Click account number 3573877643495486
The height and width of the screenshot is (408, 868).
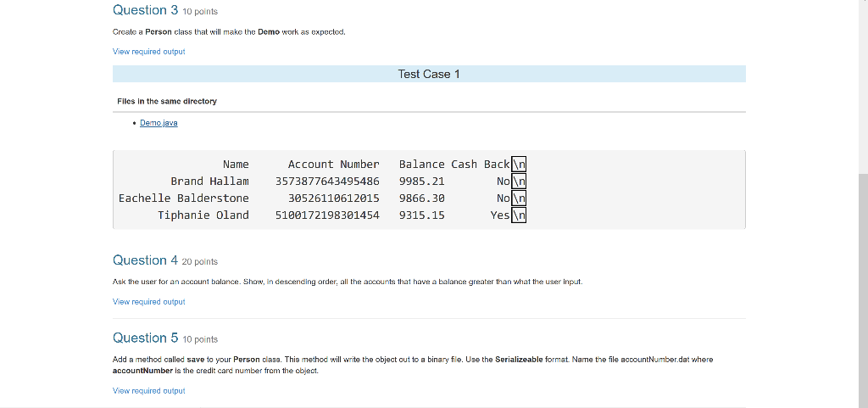click(327, 181)
